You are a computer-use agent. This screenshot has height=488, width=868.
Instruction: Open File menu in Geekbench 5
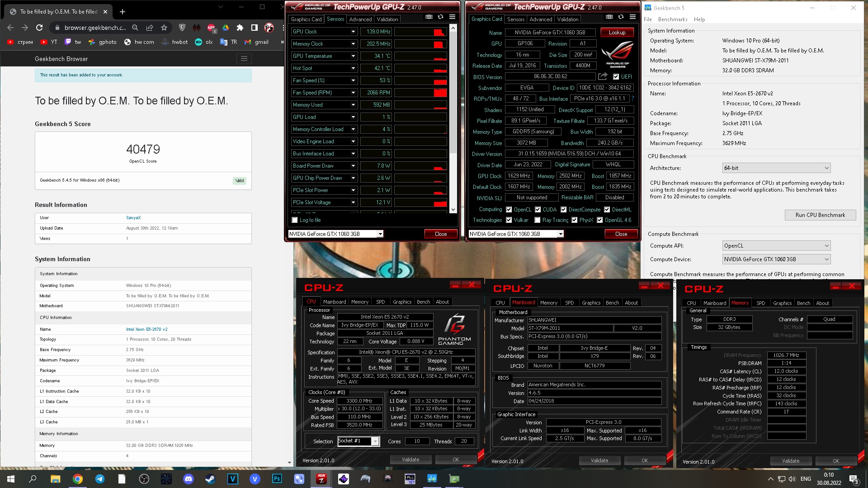coord(647,19)
